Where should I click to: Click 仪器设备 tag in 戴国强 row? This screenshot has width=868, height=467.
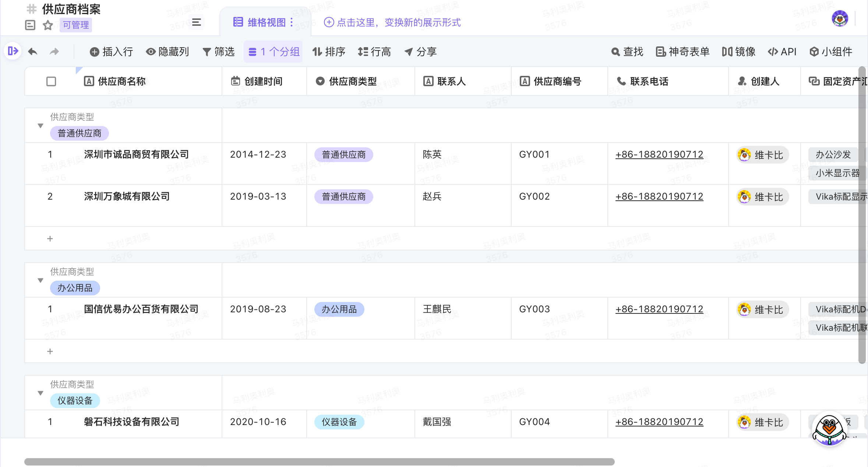[339, 422]
